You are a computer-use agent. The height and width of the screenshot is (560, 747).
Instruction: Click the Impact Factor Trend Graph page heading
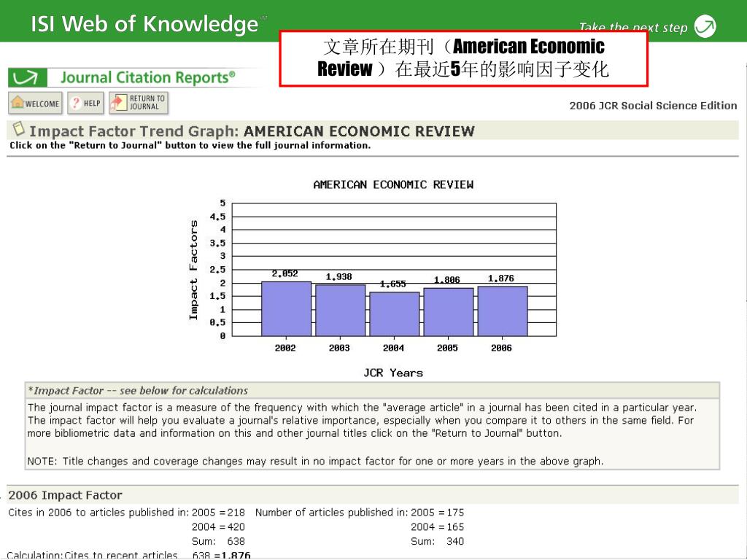(252, 131)
